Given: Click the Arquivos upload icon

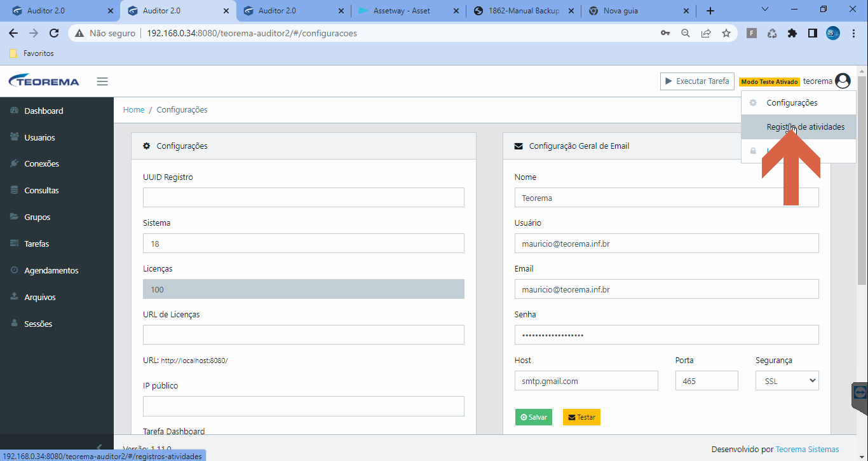Looking at the screenshot, I should point(15,297).
